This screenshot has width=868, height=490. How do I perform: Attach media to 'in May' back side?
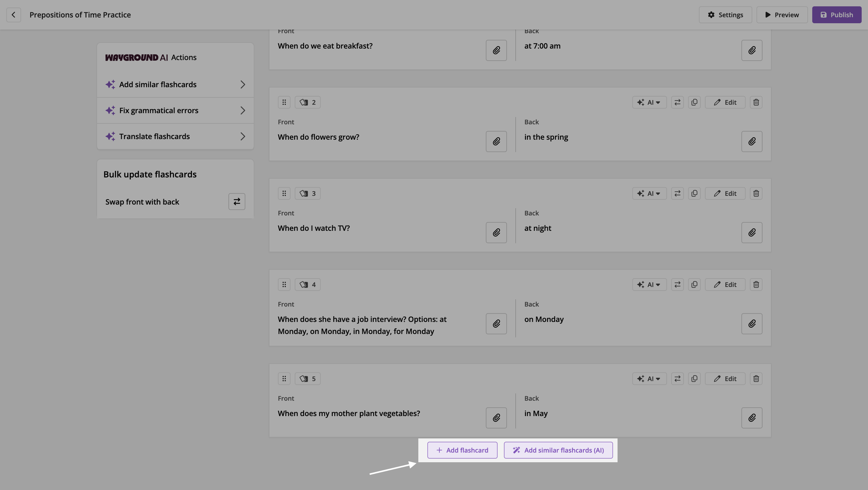[x=751, y=418]
